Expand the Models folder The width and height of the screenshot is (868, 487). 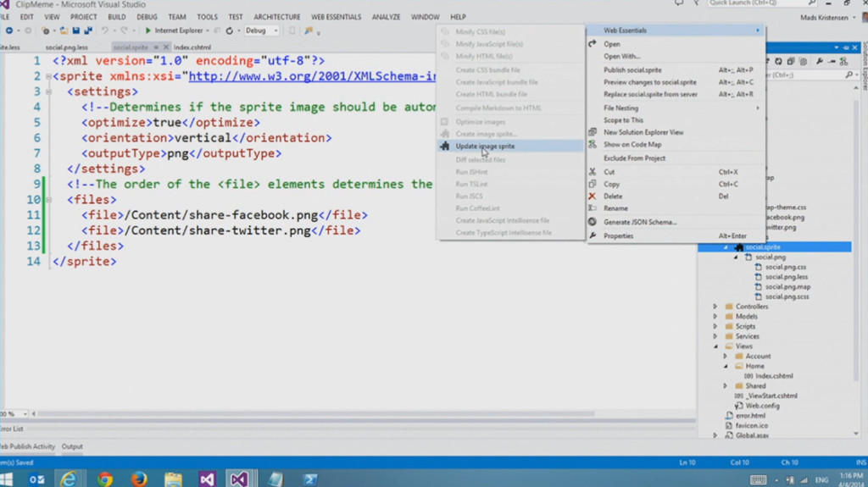tap(715, 317)
